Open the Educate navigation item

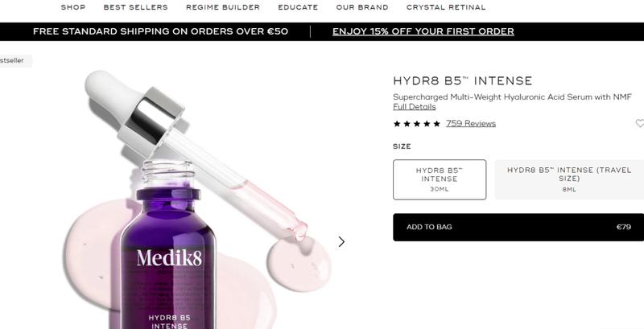[x=298, y=7]
